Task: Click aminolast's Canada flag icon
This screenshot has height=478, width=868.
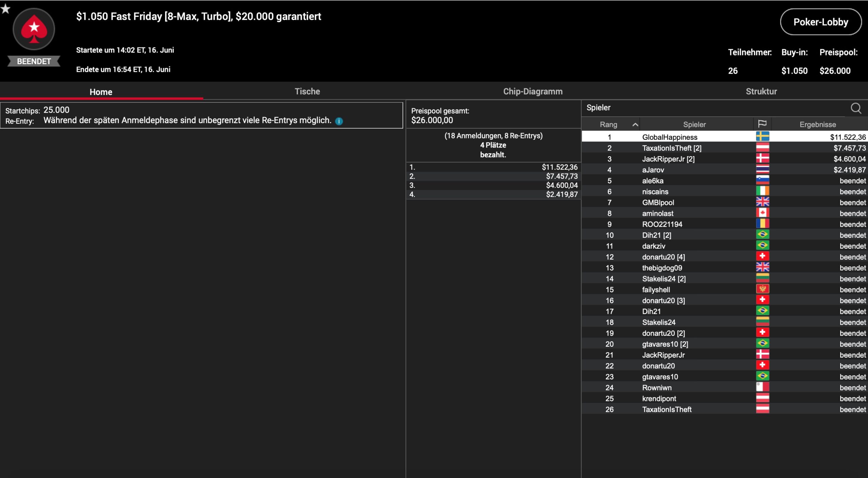Action: coord(762,213)
